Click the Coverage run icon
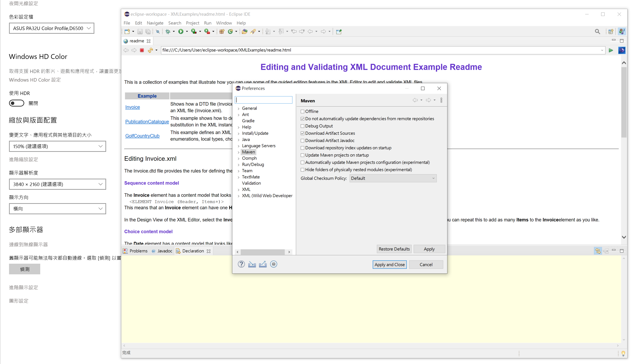The width and height of the screenshot is (640, 364). coord(194,31)
